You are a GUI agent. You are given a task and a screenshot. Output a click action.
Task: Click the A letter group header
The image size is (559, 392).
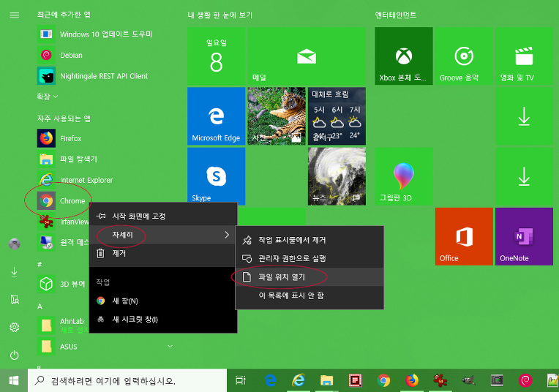[x=40, y=306]
